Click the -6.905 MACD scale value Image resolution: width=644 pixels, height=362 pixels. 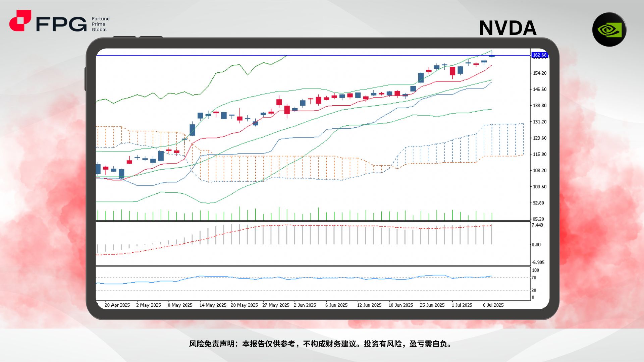click(538, 263)
